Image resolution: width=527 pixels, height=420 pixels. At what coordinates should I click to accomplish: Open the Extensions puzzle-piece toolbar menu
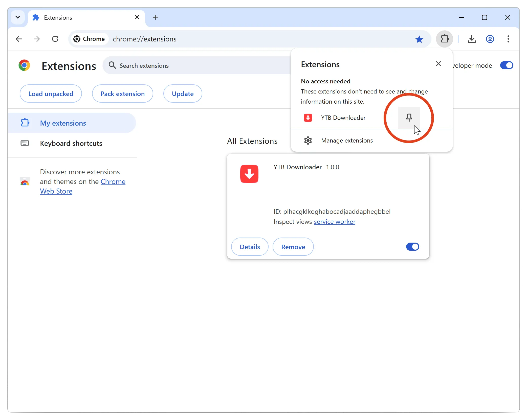445,39
